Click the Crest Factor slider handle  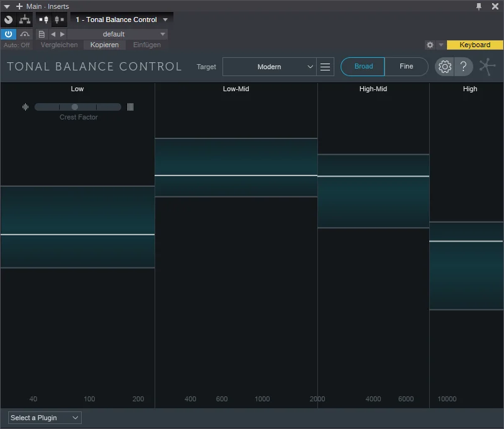75,107
